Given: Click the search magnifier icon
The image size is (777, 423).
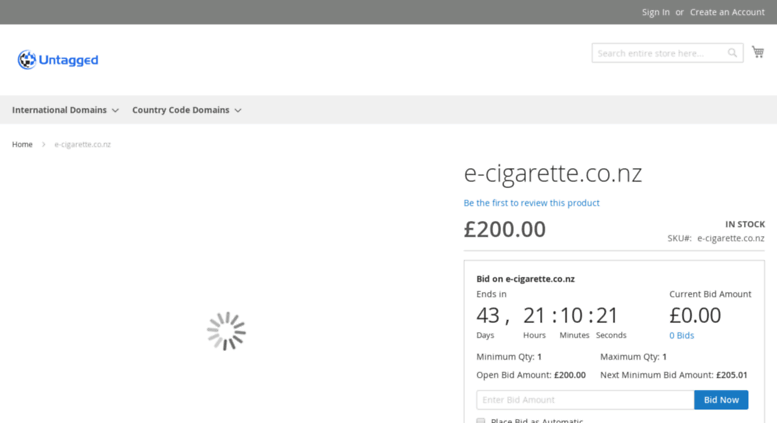Looking at the screenshot, I should [732, 53].
